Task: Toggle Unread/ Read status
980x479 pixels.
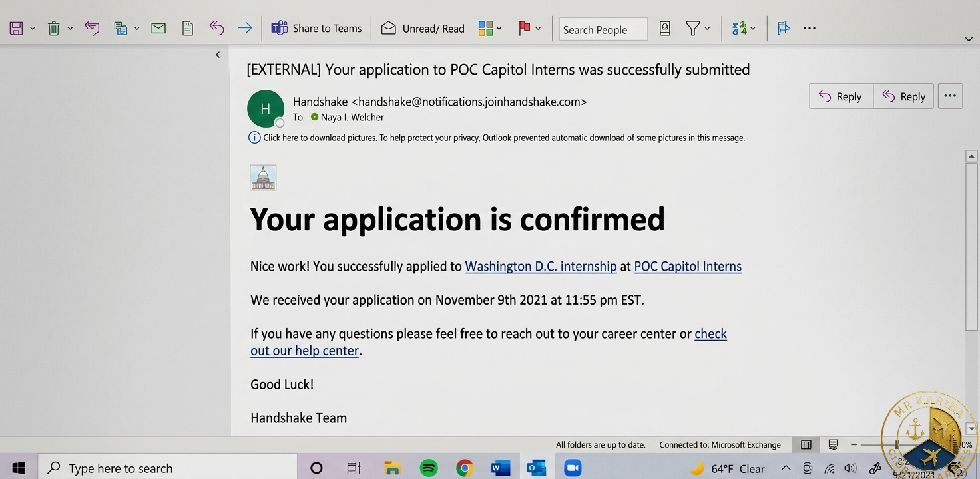Action: click(423, 28)
